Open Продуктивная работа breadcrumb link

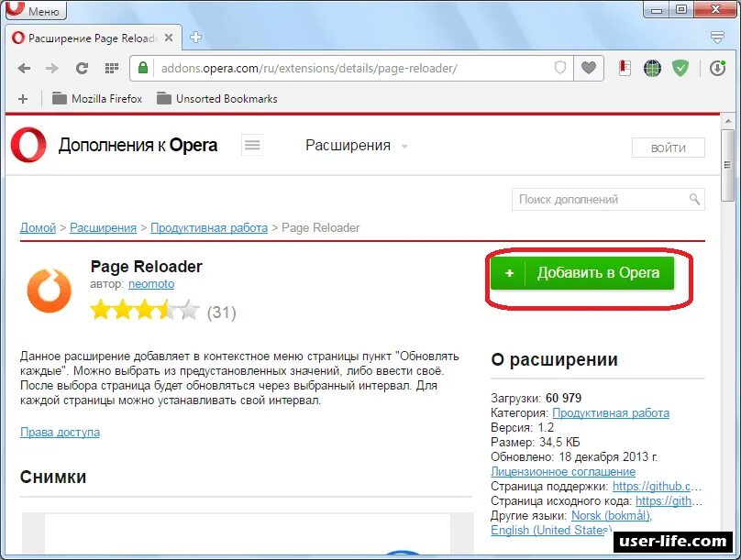click(209, 227)
